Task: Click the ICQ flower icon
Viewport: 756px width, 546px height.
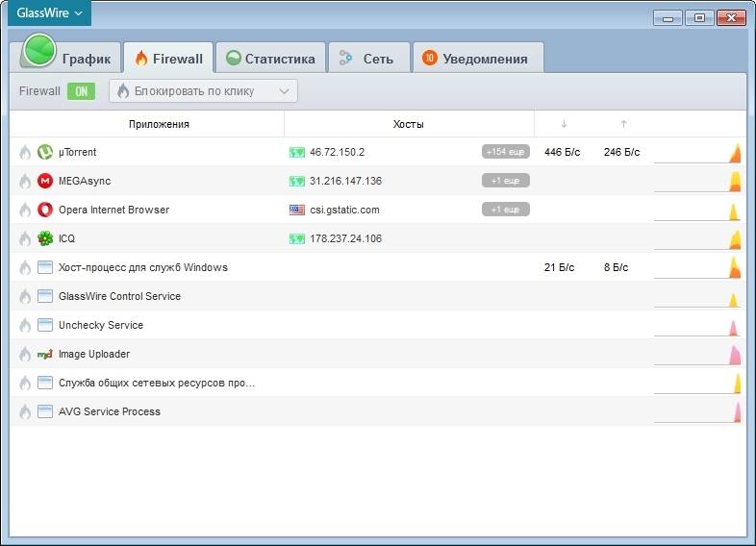Action: pyautogui.click(x=45, y=238)
